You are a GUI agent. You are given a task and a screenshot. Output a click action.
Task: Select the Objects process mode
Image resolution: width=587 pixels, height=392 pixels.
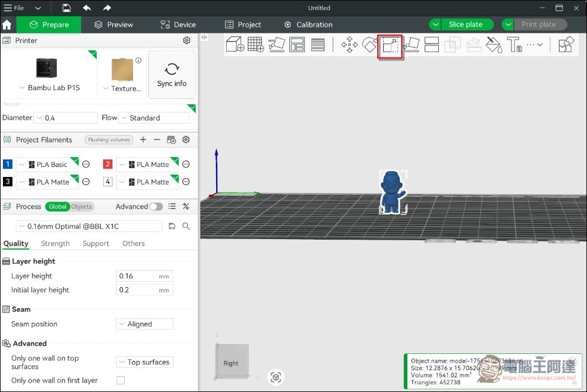(81, 206)
